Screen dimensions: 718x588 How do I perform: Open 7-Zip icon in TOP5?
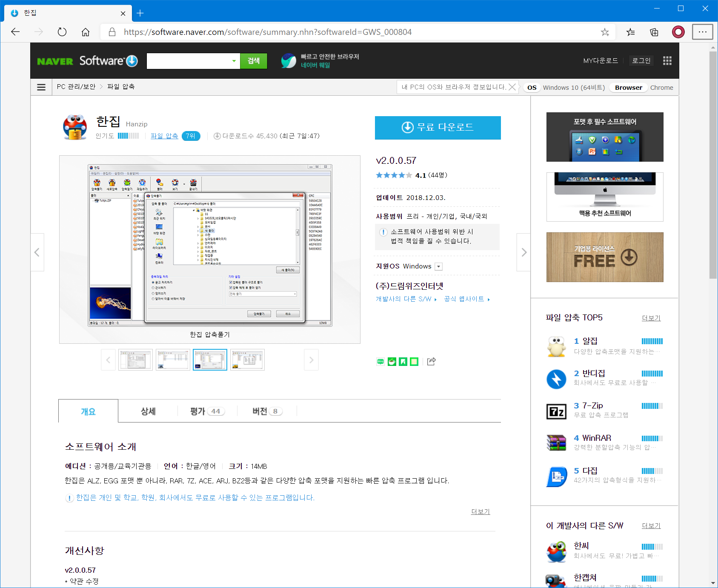556,411
